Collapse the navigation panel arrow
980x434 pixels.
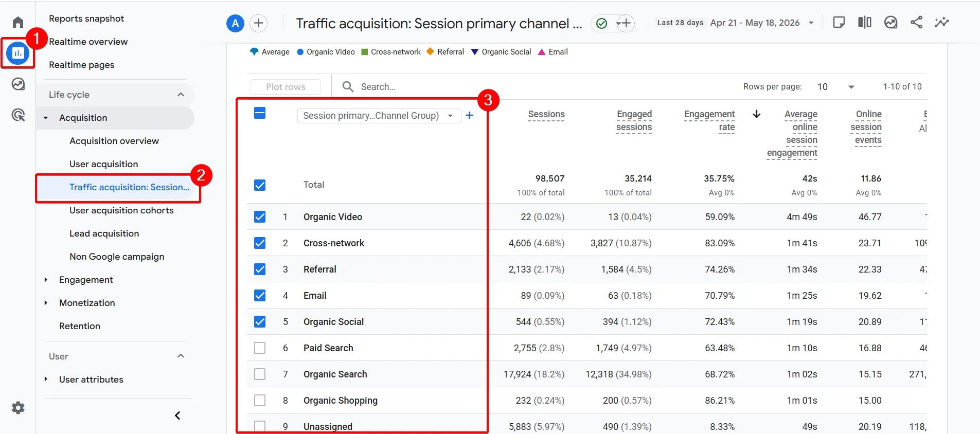(177, 415)
